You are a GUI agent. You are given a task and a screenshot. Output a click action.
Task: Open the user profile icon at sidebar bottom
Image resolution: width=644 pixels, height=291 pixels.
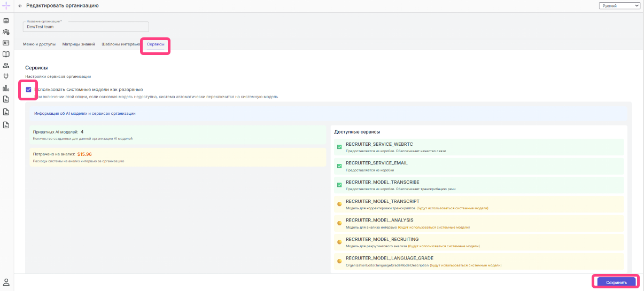6,282
